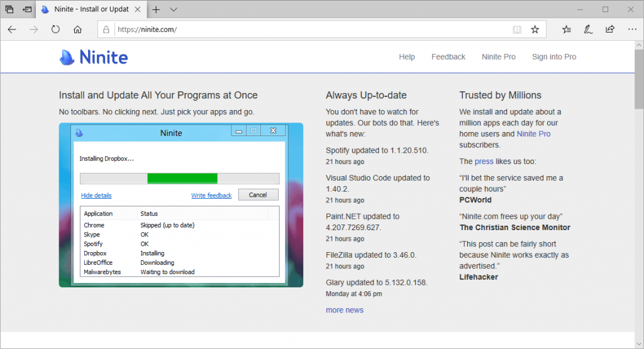Click Visual Studio Code updated news entry
This screenshot has height=349, width=644.
tap(378, 183)
